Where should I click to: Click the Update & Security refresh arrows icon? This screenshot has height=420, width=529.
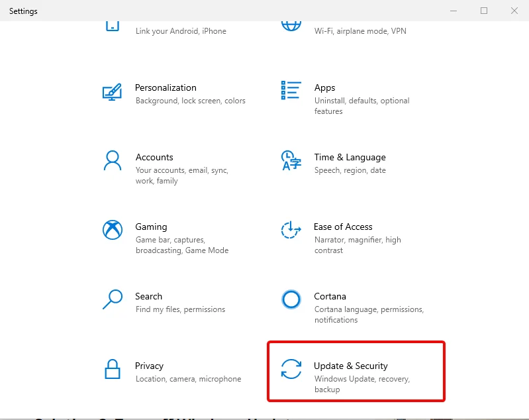click(291, 369)
